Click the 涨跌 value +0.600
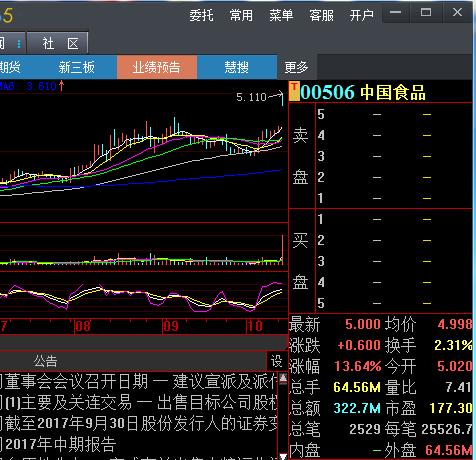This screenshot has width=476, height=460. click(x=359, y=345)
